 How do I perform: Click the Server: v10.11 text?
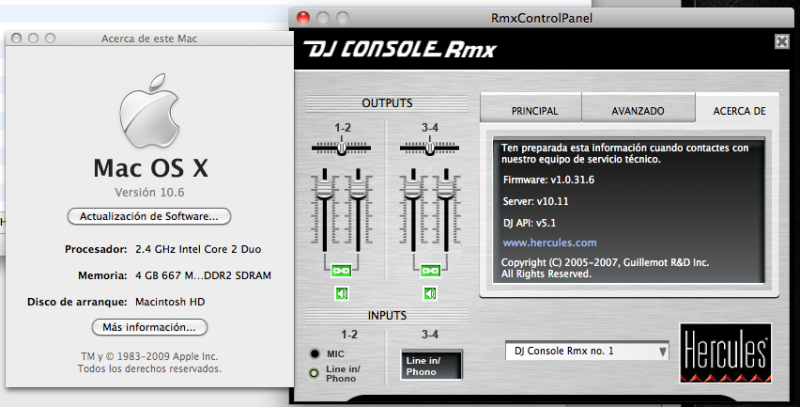point(536,201)
